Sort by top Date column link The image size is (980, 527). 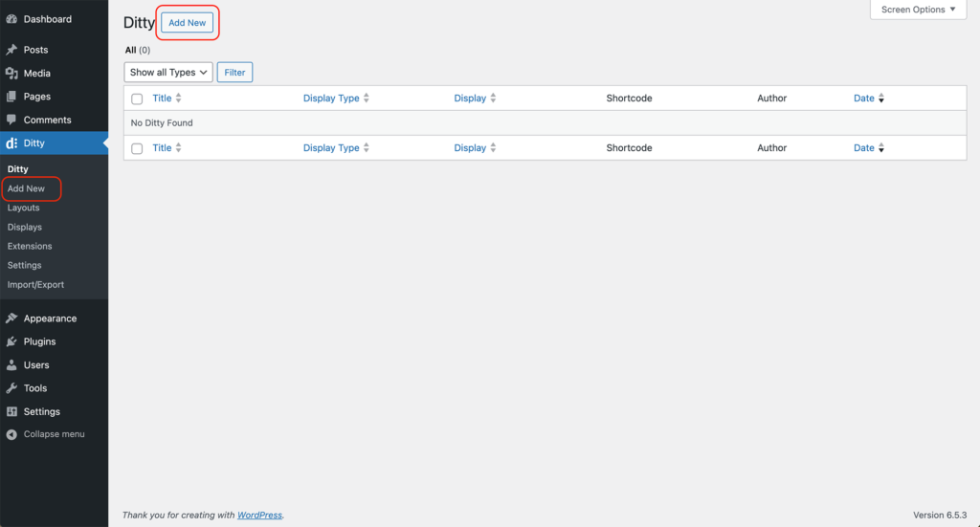[x=864, y=98]
